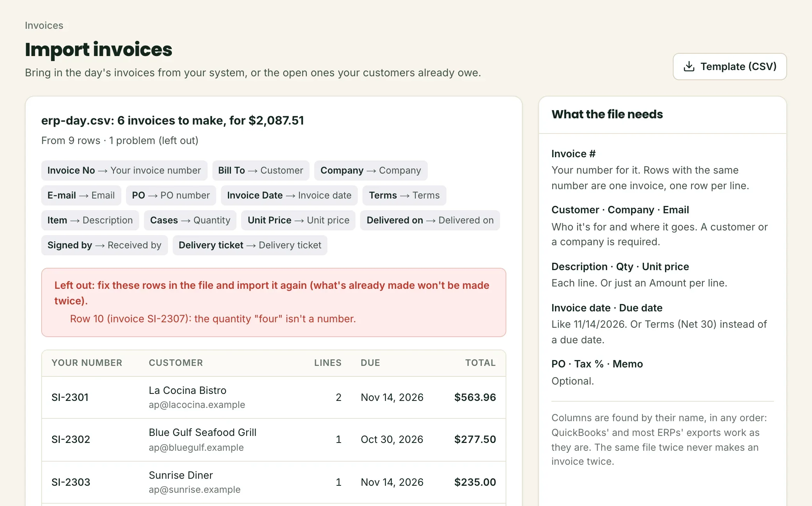Click the total $235.00

(x=475, y=482)
